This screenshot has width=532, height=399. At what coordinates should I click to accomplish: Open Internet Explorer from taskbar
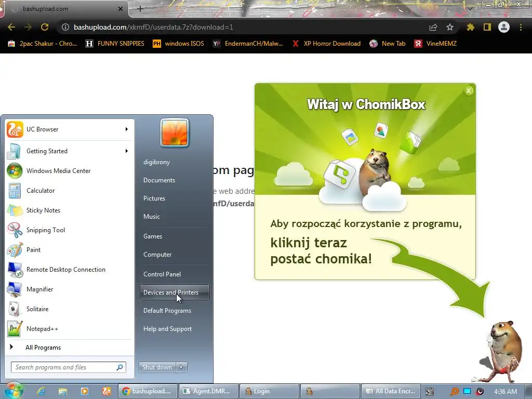point(42,391)
